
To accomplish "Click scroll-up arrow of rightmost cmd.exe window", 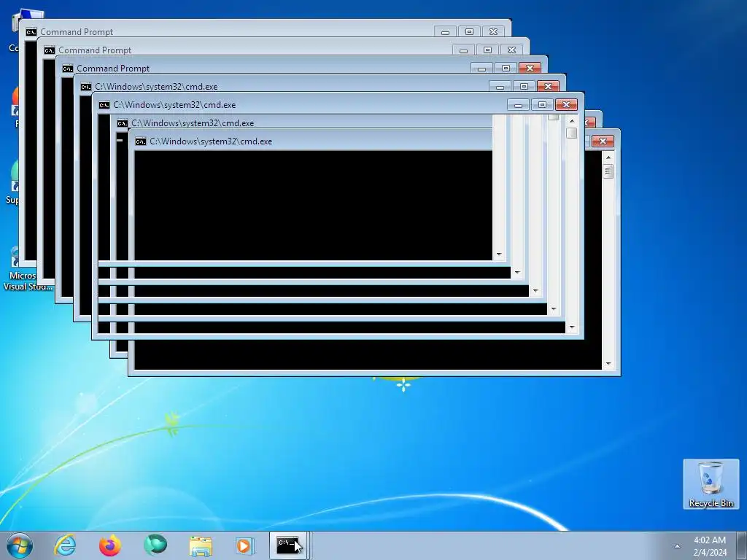I will 608,157.
